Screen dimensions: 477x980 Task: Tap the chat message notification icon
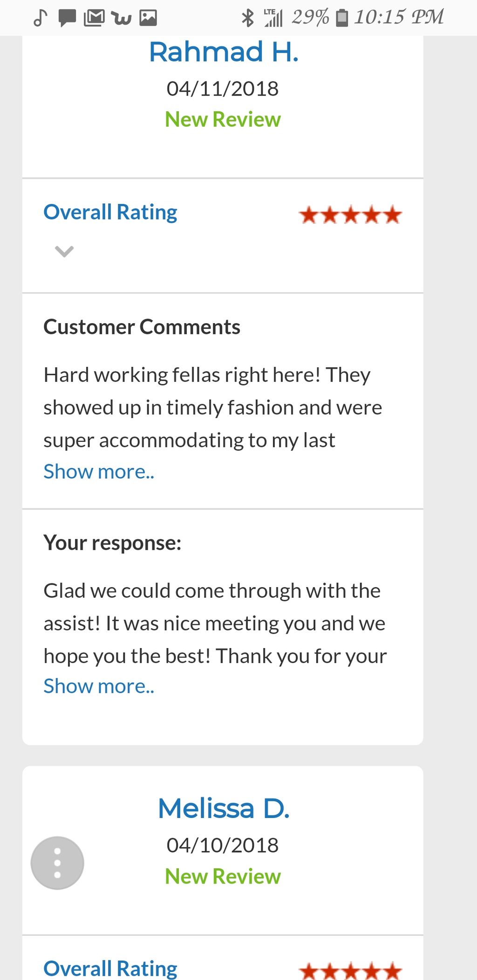(67, 18)
